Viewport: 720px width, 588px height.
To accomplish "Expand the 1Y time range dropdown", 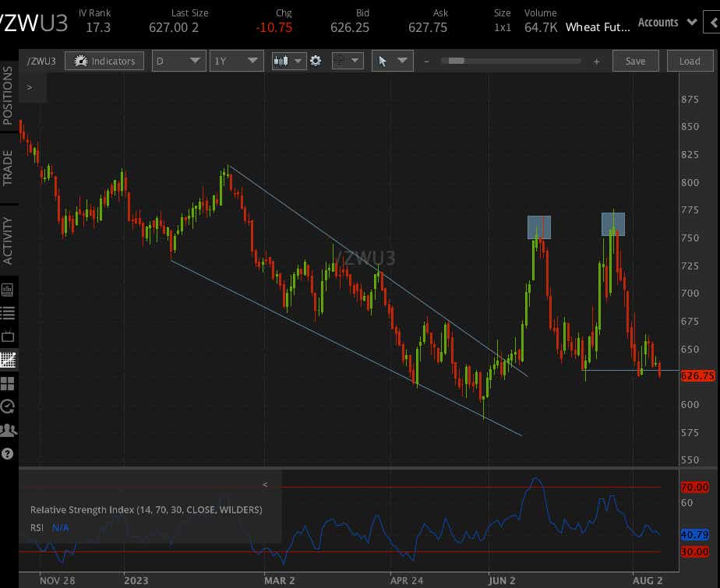I will point(236,61).
